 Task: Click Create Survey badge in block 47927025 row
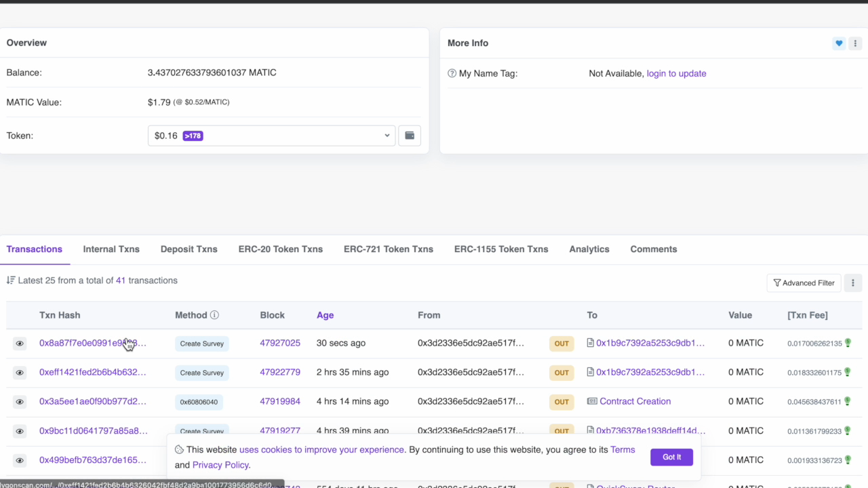pyautogui.click(x=202, y=344)
